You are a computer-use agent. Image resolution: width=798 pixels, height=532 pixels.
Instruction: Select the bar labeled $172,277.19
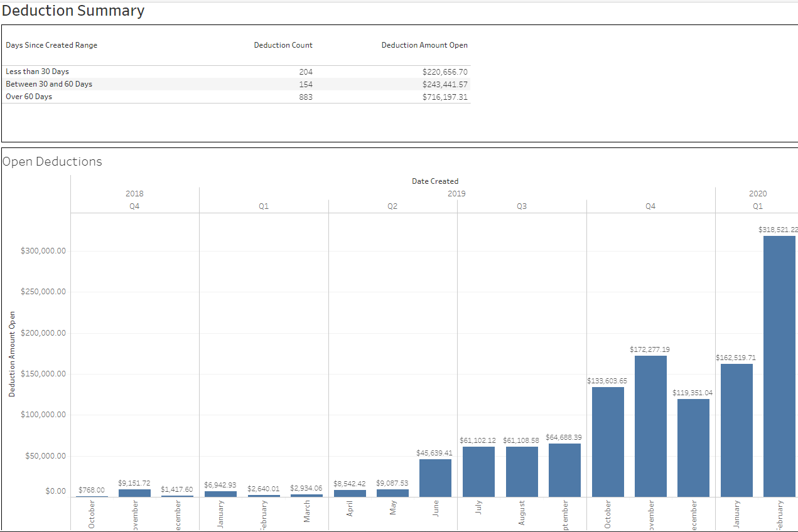coord(650,426)
